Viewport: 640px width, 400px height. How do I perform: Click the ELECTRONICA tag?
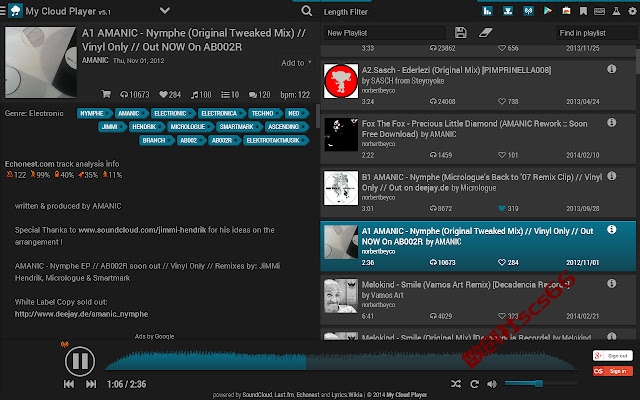coord(222,113)
